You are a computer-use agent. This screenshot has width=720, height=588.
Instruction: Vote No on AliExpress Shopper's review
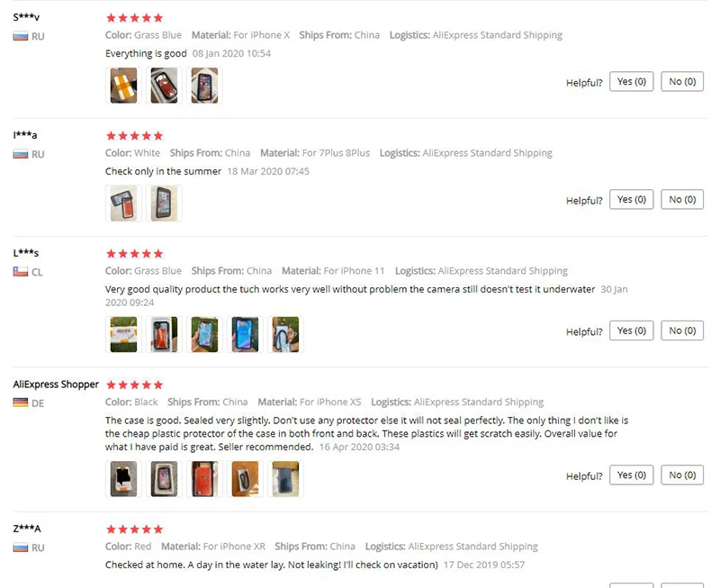click(682, 475)
